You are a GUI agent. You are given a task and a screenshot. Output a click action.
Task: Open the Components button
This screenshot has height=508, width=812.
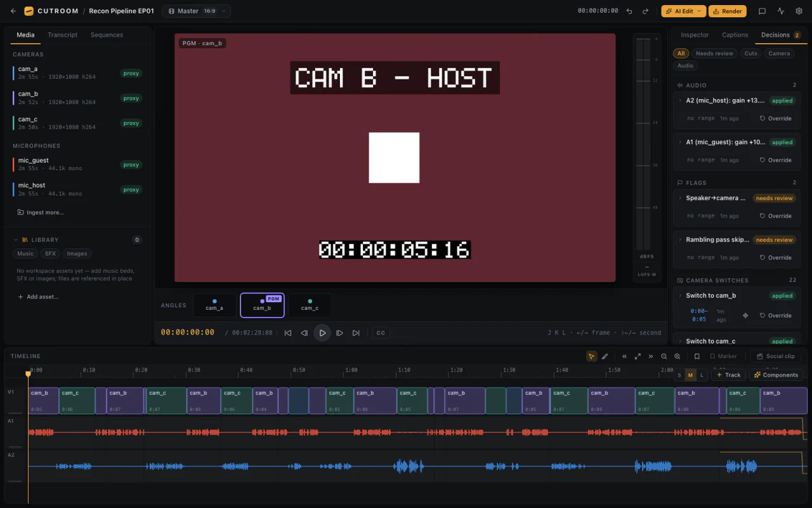[776, 375]
